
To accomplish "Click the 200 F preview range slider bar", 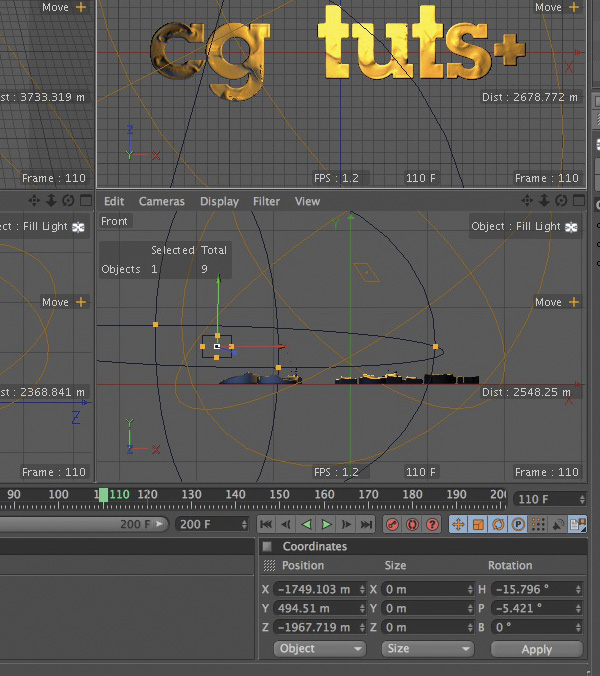I will pos(84,524).
